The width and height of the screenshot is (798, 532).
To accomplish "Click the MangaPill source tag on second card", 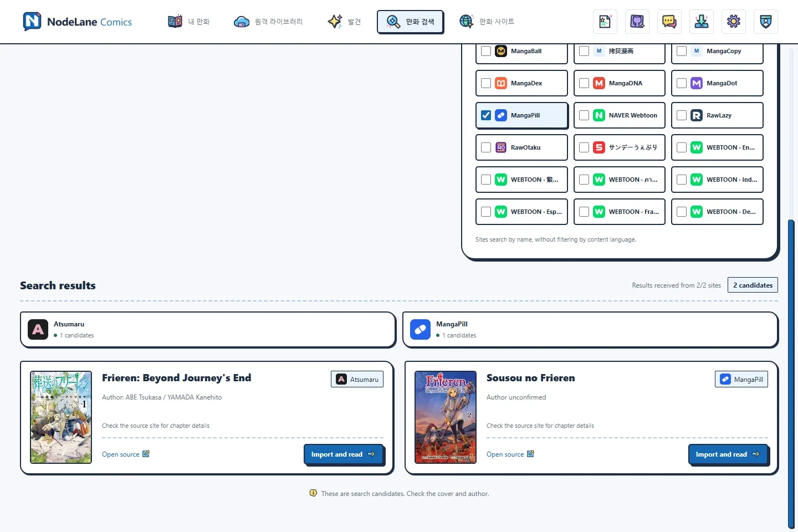I will [741, 379].
